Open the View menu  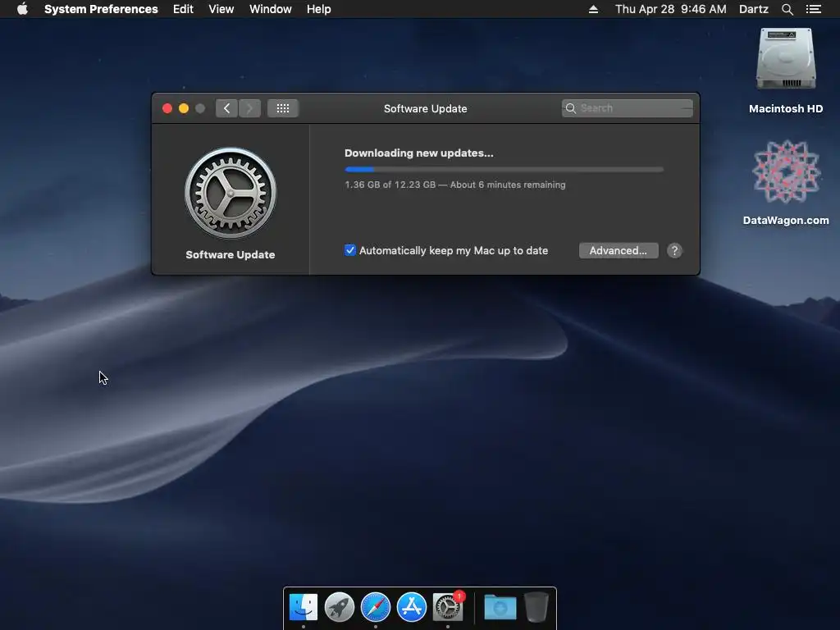click(x=221, y=9)
